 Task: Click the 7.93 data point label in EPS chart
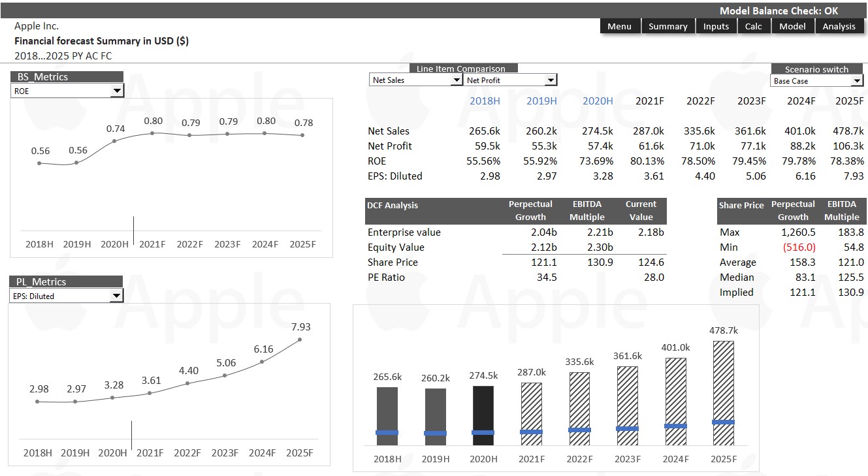[x=300, y=326]
